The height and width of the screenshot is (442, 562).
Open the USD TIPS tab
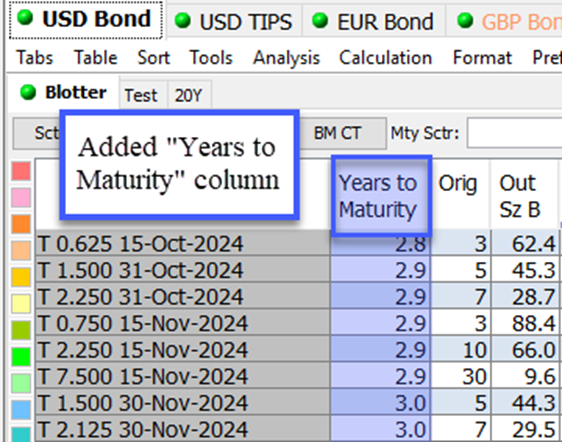[234, 22]
